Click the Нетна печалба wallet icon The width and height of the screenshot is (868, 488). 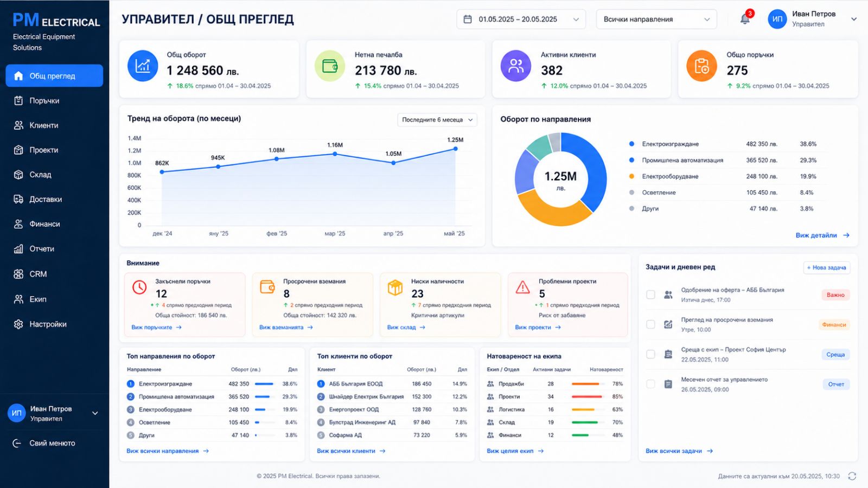tap(330, 66)
